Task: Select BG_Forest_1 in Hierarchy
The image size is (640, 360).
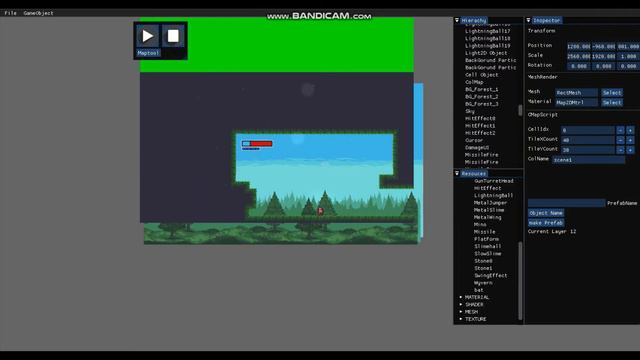Action: pos(482,89)
